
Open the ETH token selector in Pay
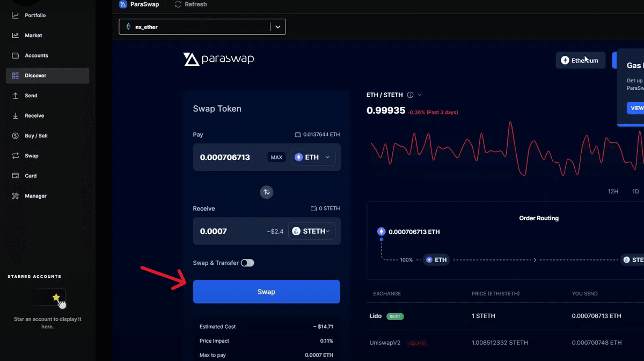coord(313,157)
